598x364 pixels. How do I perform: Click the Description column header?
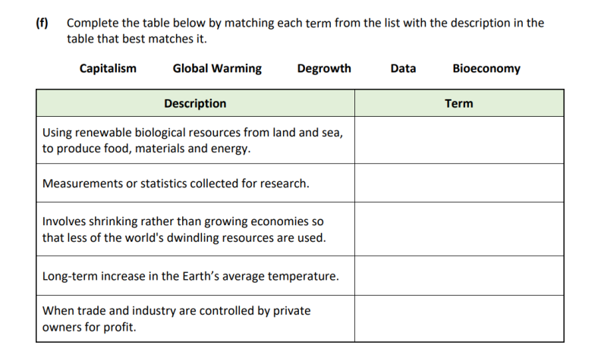pyautogui.click(x=195, y=103)
